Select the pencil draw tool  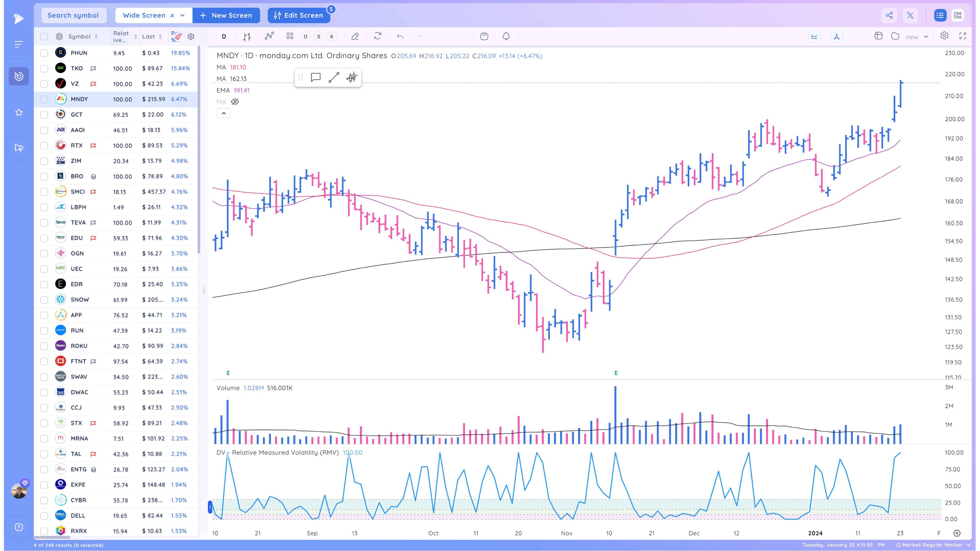[x=355, y=37]
